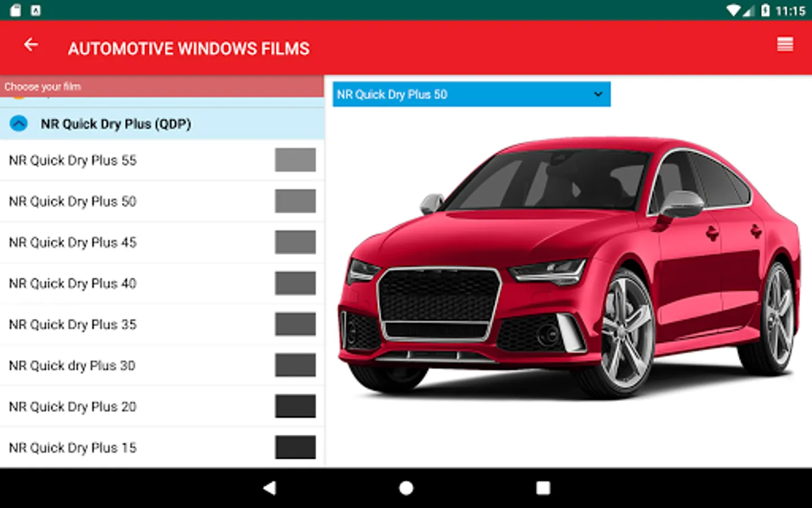Click the back arrow in the app bar
Viewport: 812px width, 508px height.
[x=31, y=45]
